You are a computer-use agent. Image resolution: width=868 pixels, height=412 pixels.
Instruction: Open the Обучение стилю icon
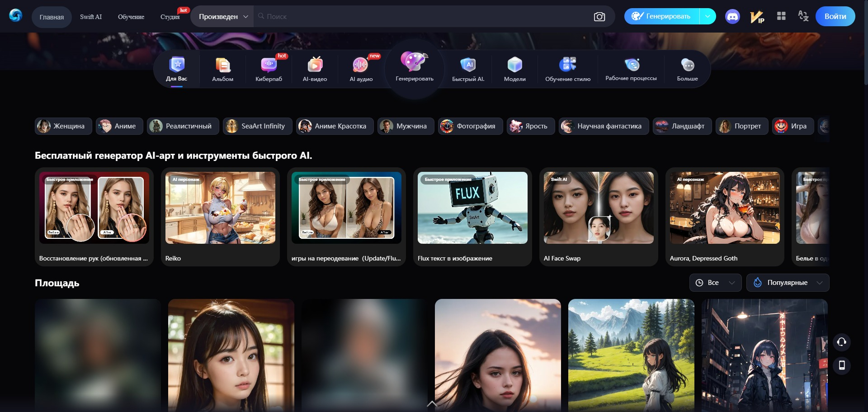pyautogui.click(x=568, y=65)
